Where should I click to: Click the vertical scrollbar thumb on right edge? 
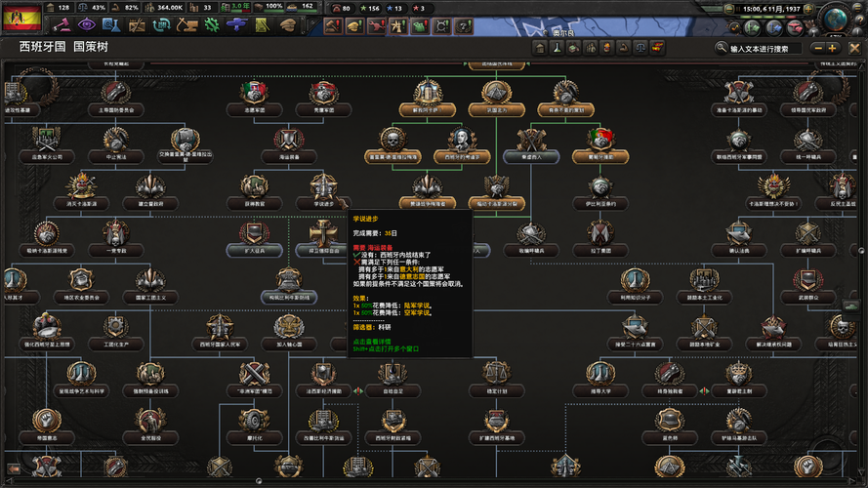coord(861,251)
